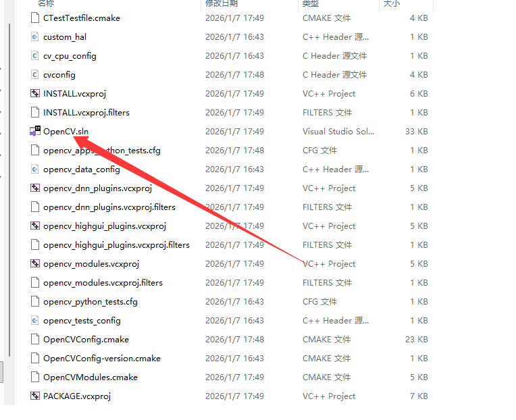
Task: Select the opencv_highgui_plugins.vcxproj.filters file name
Action: [x=116, y=245]
